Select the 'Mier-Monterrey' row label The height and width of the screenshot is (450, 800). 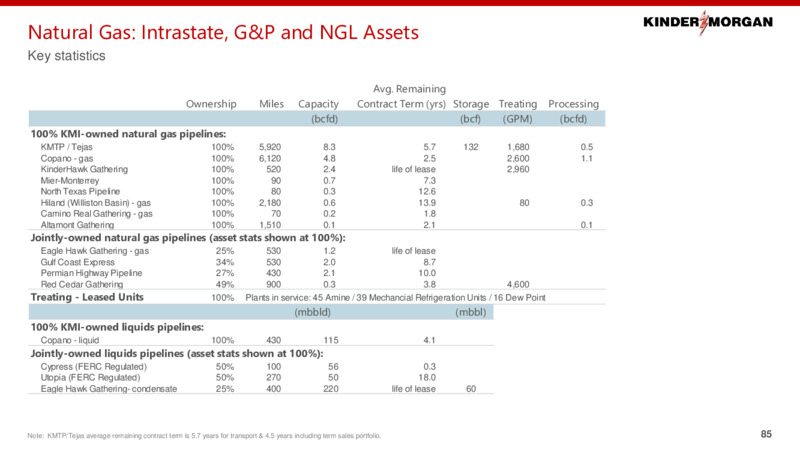coord(70,181)
